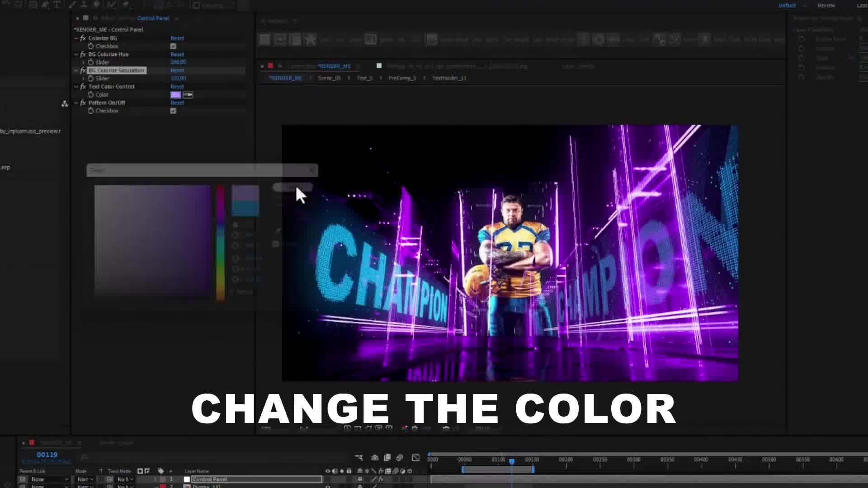Collapse the BG Colorize Saturation effect
This screenshot has height=488, width=868.
point(76,70)
